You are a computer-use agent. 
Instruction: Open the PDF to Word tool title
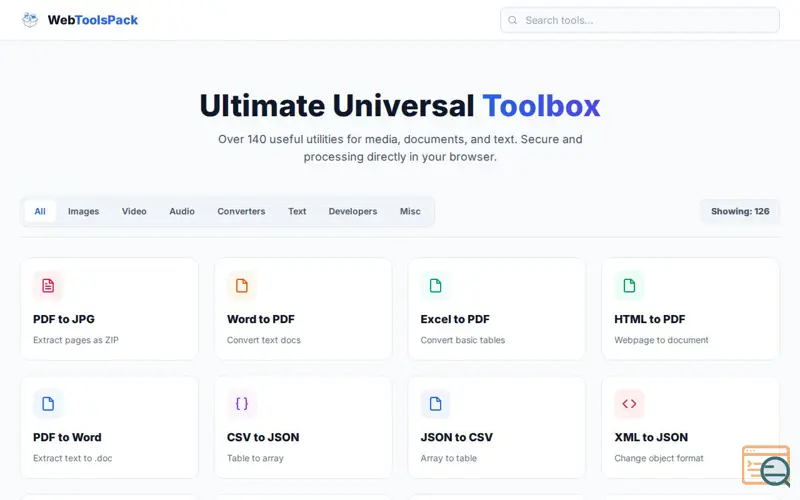tap(67, 437)
